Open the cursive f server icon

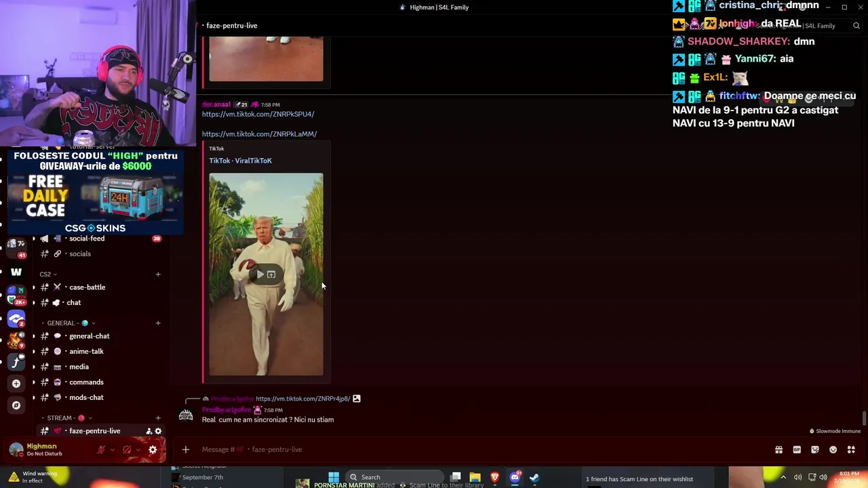coord(16,362)
